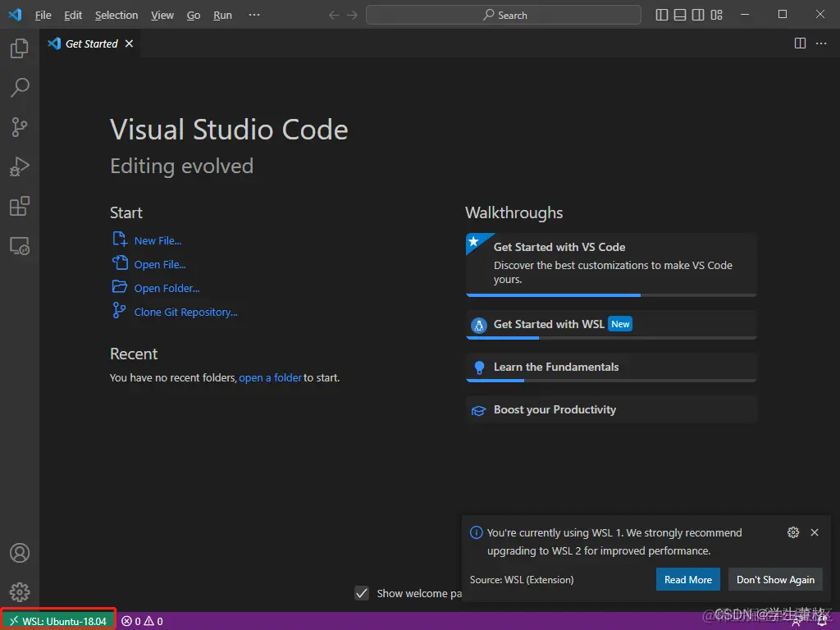Image resolution: width=840 pixels, height=630 pixels.
Task: Click the progress bar under Get Started with VS Code
Action: tap(611, 295)
